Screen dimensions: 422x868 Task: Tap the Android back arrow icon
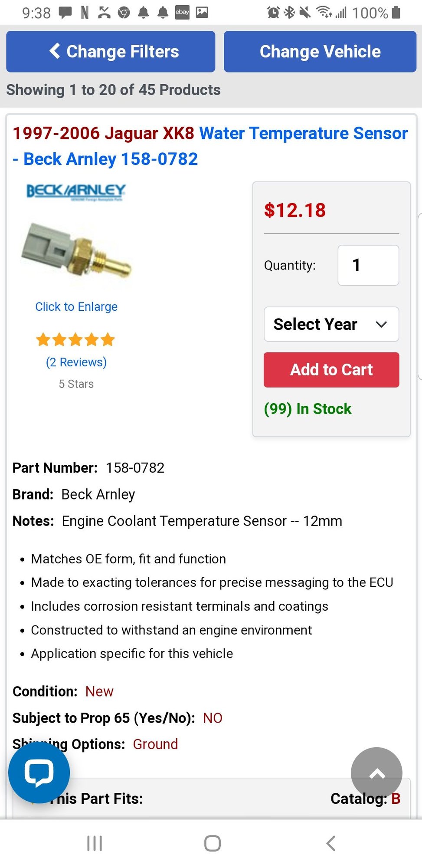330,843
